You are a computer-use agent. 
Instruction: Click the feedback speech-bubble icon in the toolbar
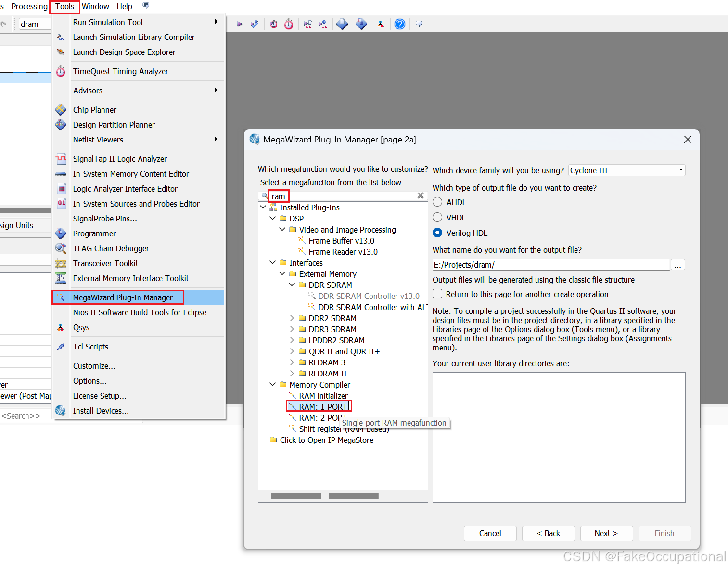pyautogui.click(x=419, y=24)
